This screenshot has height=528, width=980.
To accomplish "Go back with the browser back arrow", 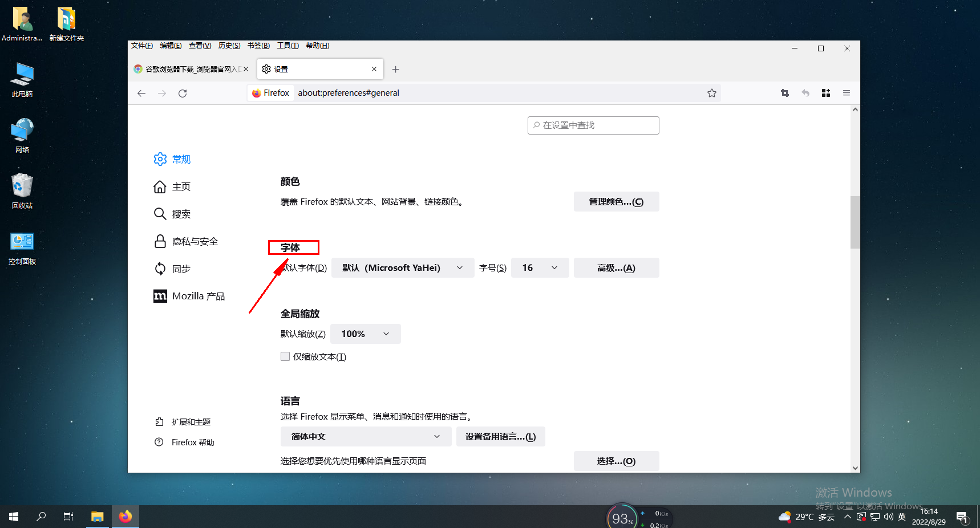I will [141, 93].
